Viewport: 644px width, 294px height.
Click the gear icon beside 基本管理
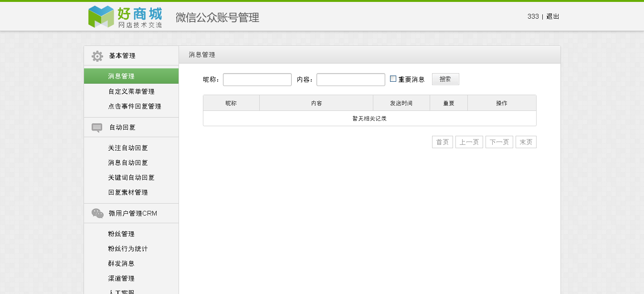tap(97, 56)
